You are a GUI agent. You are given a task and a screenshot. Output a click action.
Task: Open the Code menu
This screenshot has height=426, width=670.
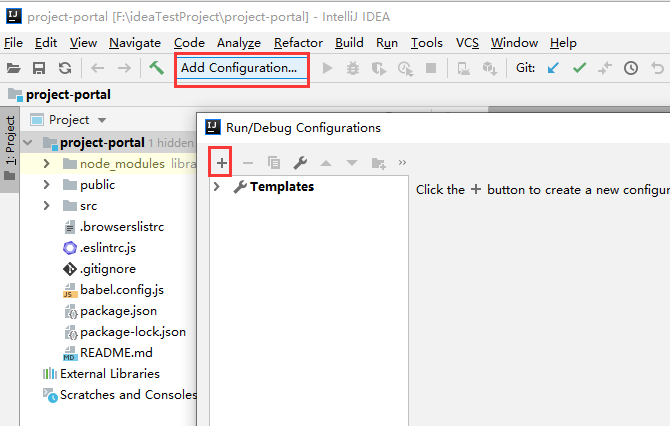(189, 43)
